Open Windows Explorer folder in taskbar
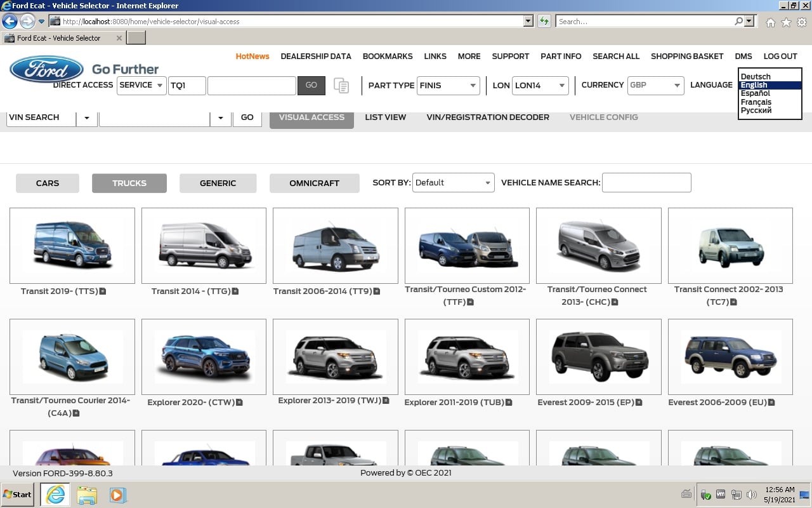Viewport: 812px width, 508px height. click(x=87, y=495)
